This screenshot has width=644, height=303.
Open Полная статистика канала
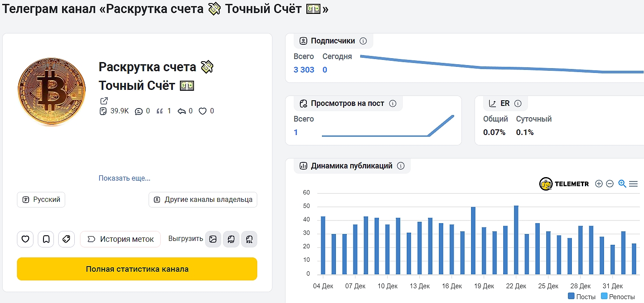click(137, 269)
